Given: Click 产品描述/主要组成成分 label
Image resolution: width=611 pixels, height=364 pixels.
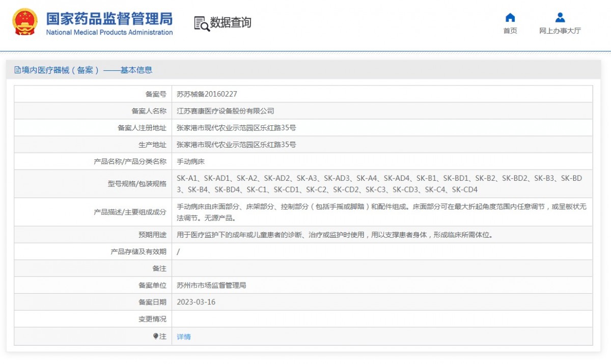Looking at the screenshot, I should (x=130, y=212).
